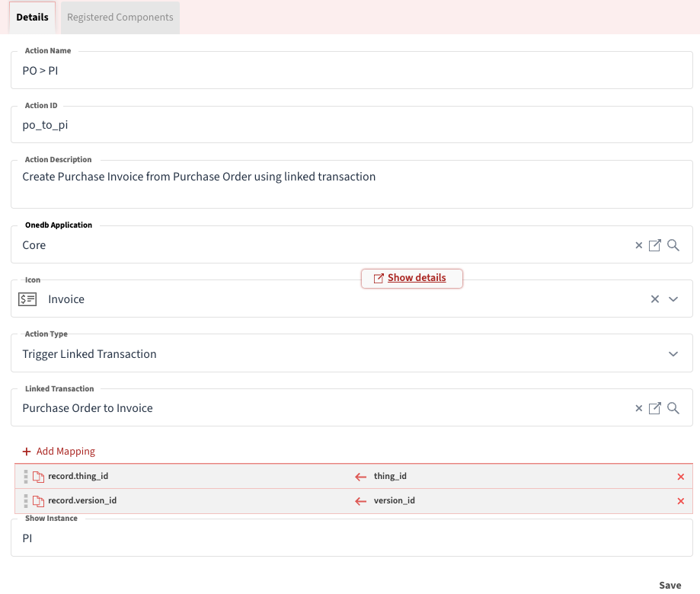Clear the Purchase Order to Invoice linked transaction
The image size is (700, 594).
point(638,408)
